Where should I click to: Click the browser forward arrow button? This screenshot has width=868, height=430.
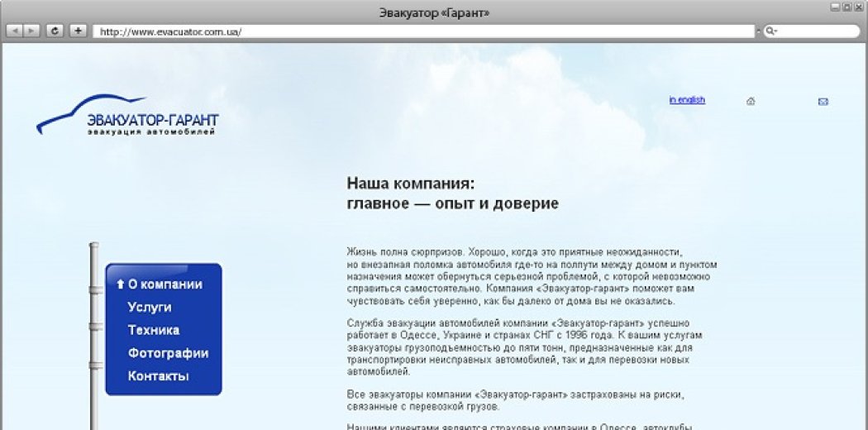tap(31, 31)
